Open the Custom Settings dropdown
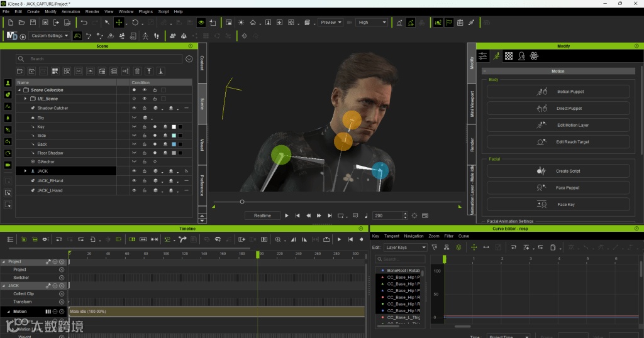 coord(49,36)
